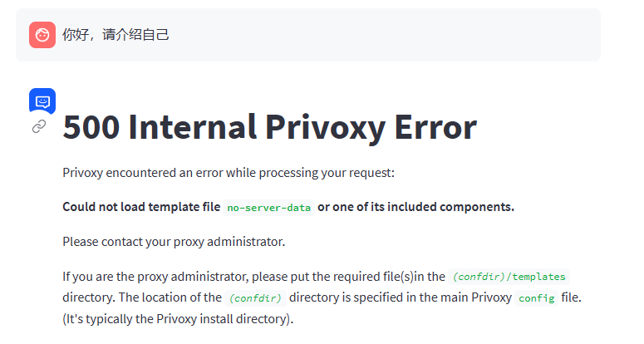Click the blue assistant chat avatar icon
The width and height of the screenshot is (644, 344).
pos(42,101)
